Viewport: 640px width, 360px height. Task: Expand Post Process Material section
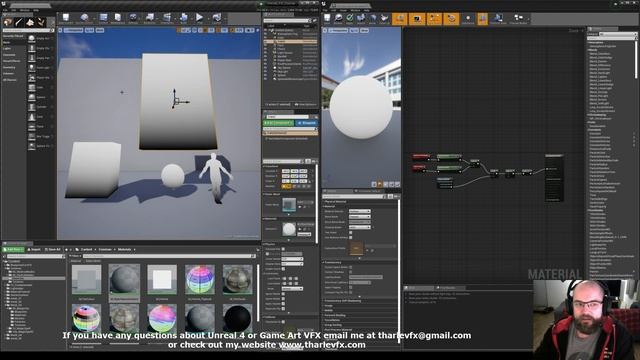(338, 329)
